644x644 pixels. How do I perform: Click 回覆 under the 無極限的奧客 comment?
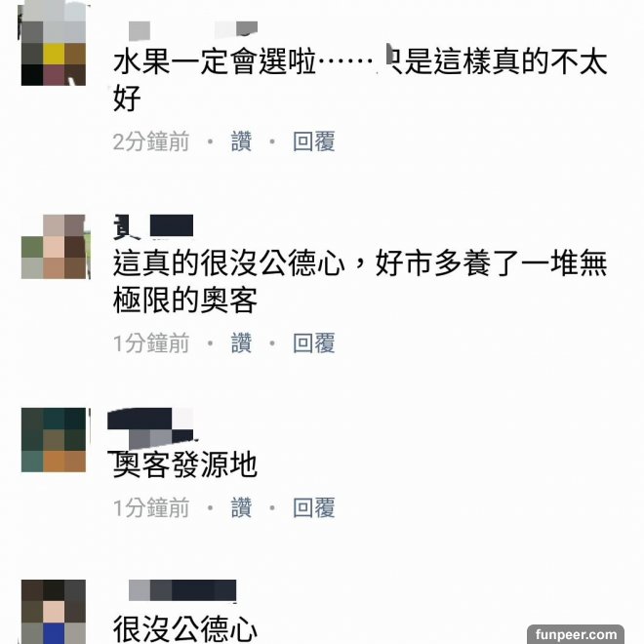(314, 342)
